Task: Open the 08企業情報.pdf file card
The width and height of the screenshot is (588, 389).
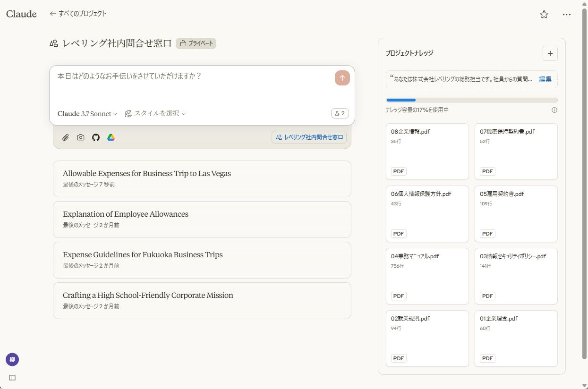Action: pyautogui.click(x=427, y=152)
